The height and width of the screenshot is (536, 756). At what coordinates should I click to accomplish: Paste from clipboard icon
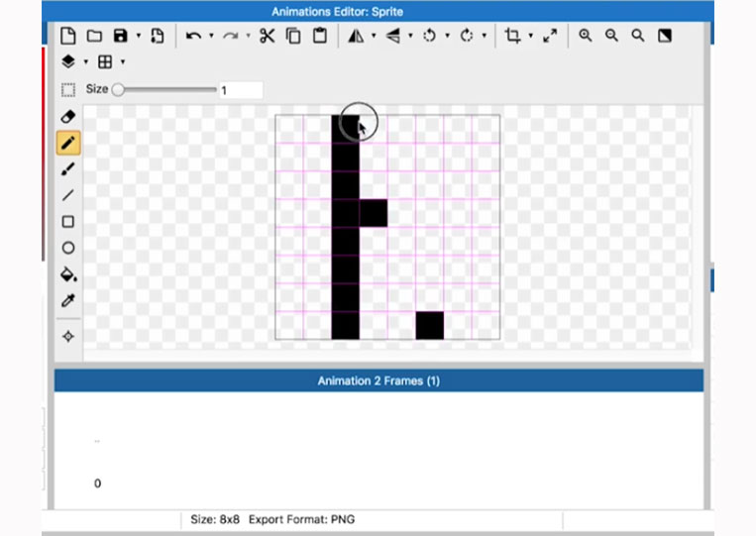tap(320, 36)
